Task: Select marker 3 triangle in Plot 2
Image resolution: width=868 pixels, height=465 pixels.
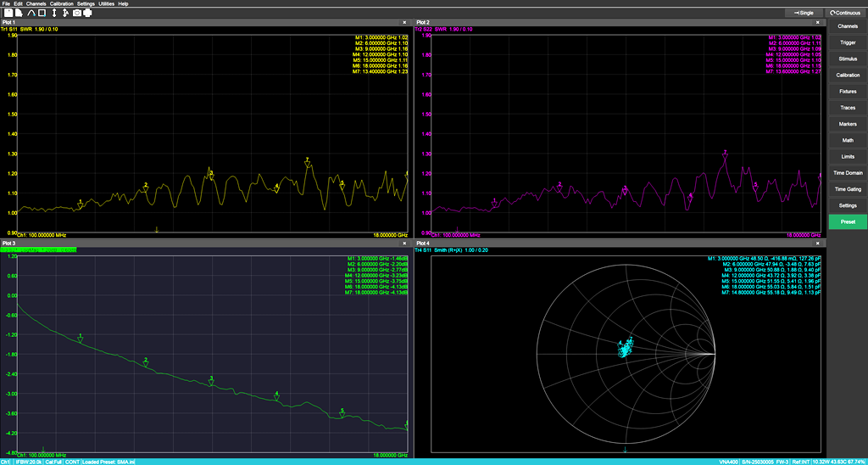Action: 625,191
